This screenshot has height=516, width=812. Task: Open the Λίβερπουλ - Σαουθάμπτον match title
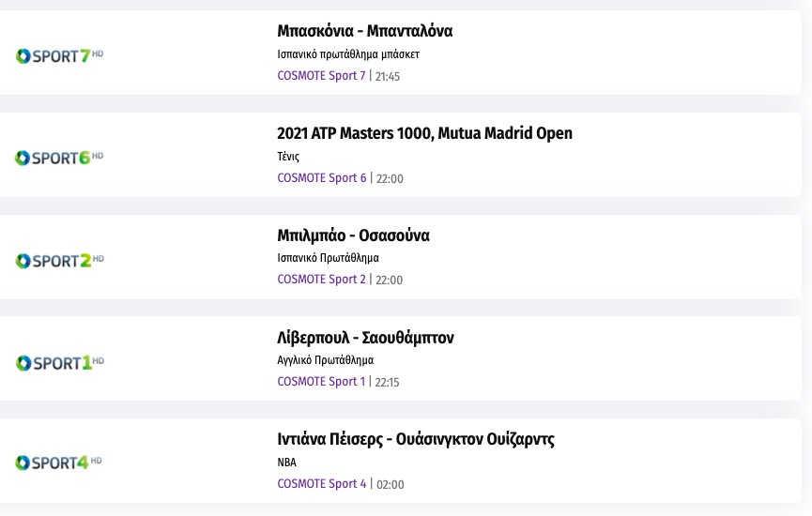365,338
